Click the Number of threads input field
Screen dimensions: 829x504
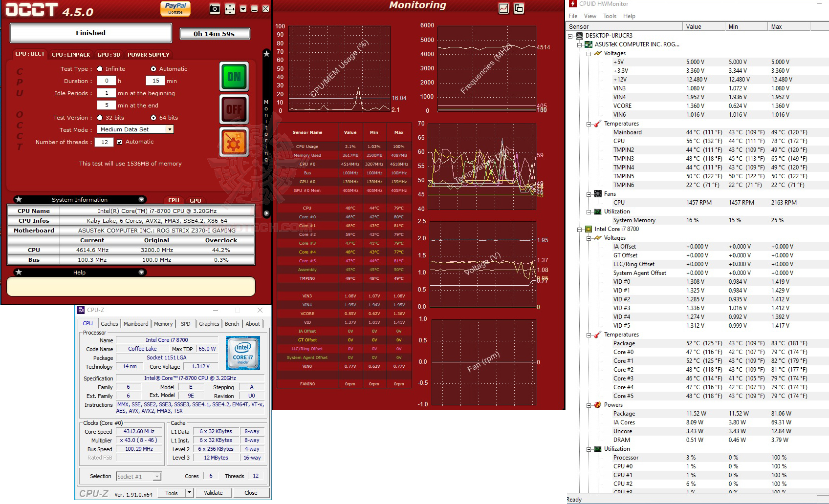(104, 142)
